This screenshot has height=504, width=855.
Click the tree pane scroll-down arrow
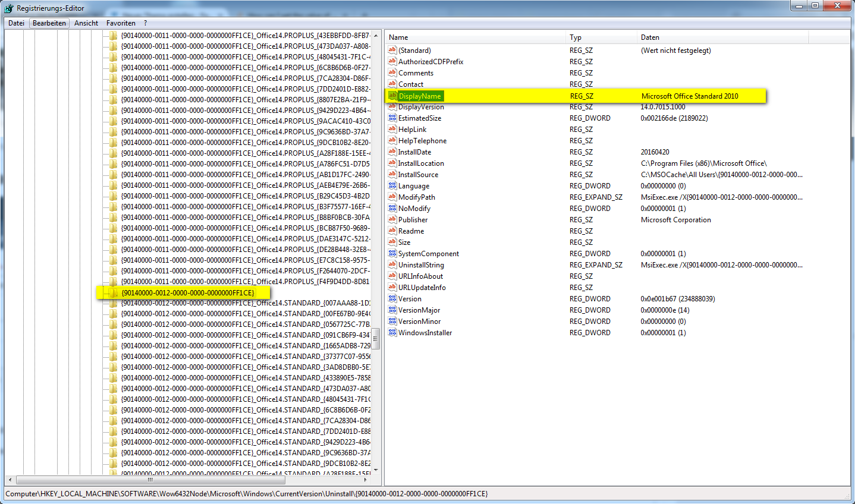tap(376, 470)
